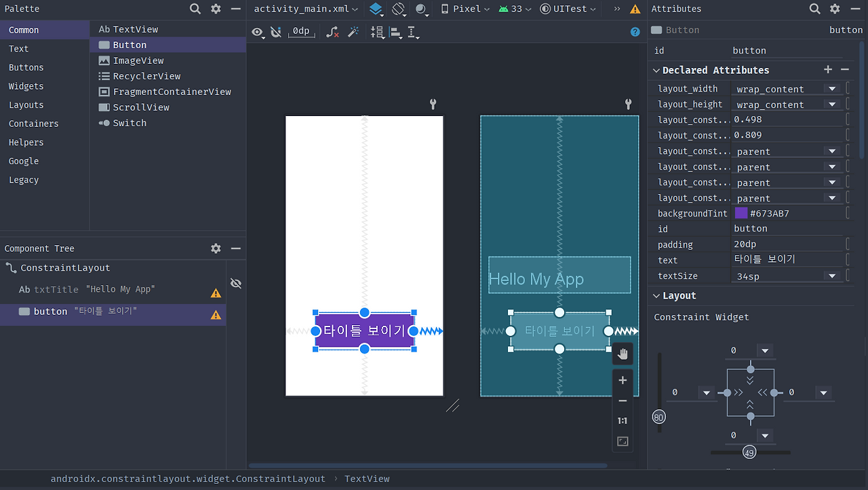This screenshot has height=490, width=868.
Task: Select txtTitle in Component Tree
Action: (113, 290)
